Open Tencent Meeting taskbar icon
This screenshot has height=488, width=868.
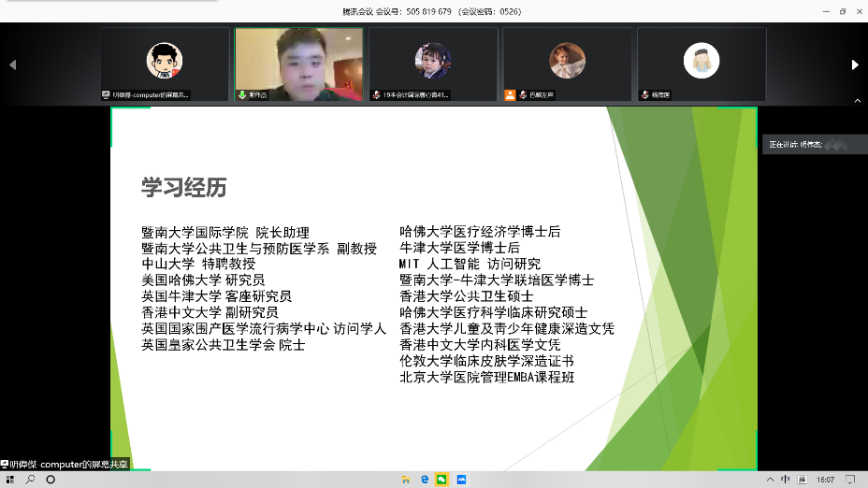pos(462,479)
